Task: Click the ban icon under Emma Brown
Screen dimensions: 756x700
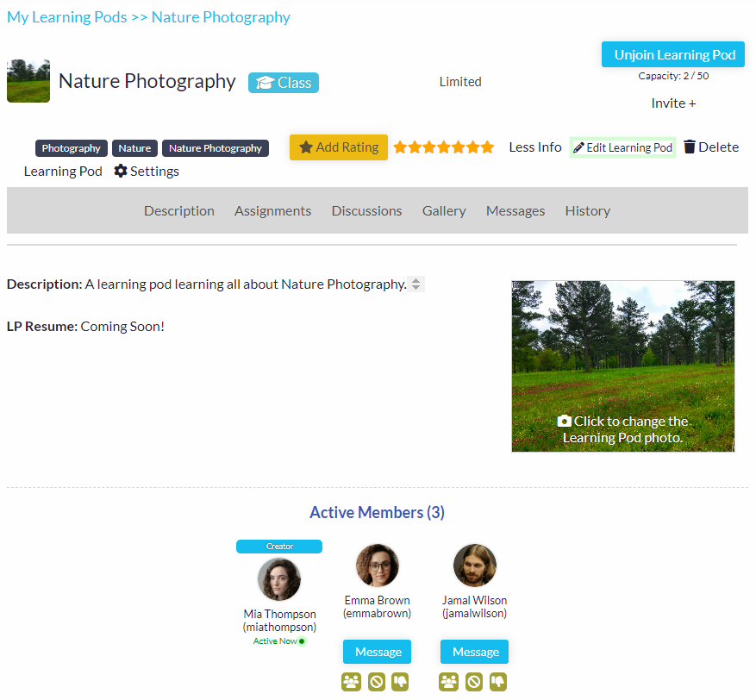Action: click(x=377, y=682)
